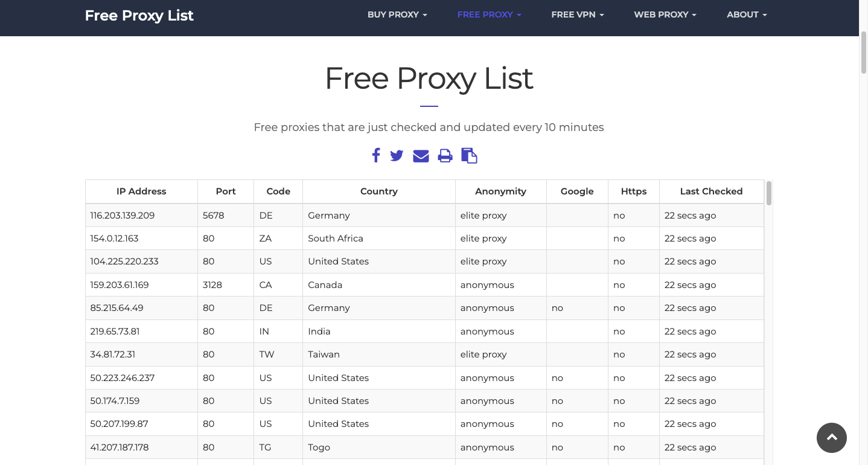868x465 pixels.
Task: Share the list via Twitter icon
Action: point(397,156)
